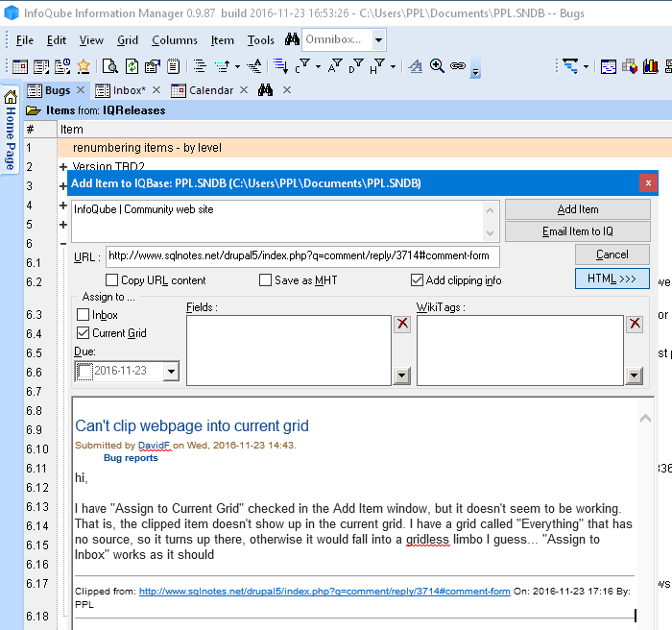This screenshot has height=630, width=672.
Task: Open the Tools menu
Action: pyautogui.click(x=260, y=40)
